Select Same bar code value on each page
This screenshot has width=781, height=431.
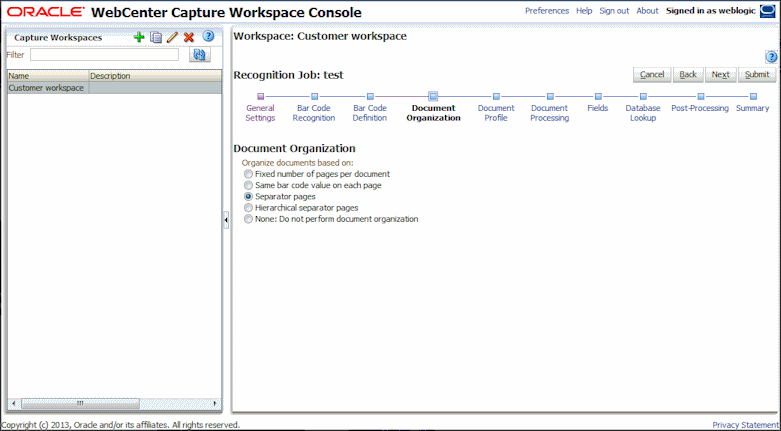click(248, 185)
